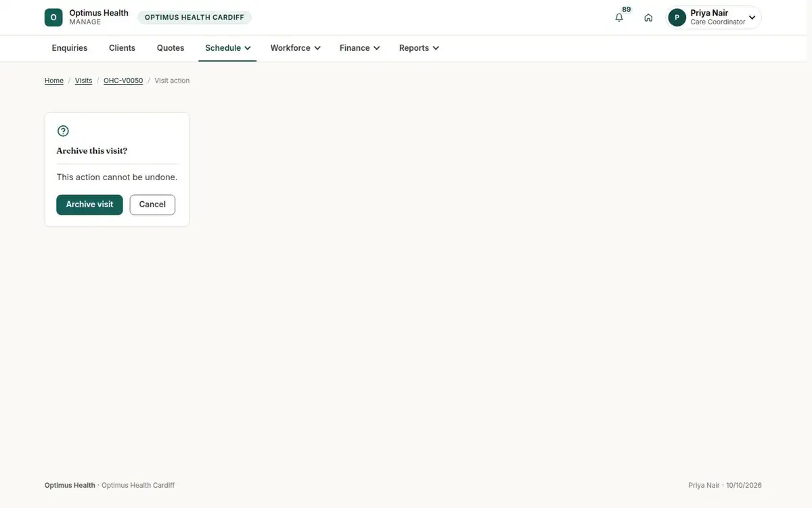Click the Optimus Health Cardiff branch badge
This screenshot has height=508, width=812.
(x=194, y=18)
